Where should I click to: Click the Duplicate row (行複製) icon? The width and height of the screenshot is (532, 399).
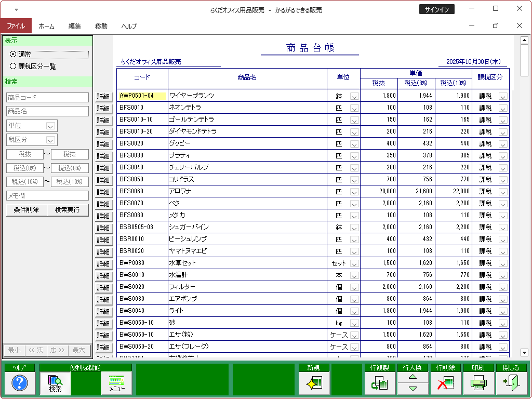(x=379, y=383)
